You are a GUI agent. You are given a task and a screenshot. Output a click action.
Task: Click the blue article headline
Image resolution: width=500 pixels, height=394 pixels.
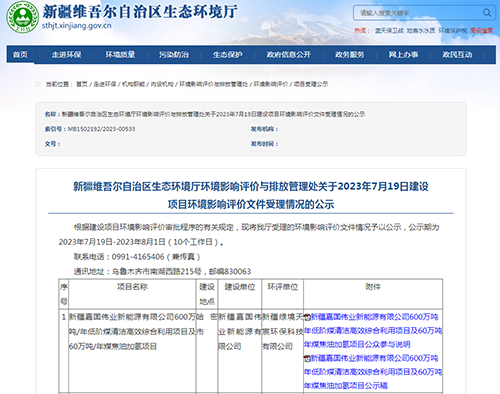pos(251,195)
